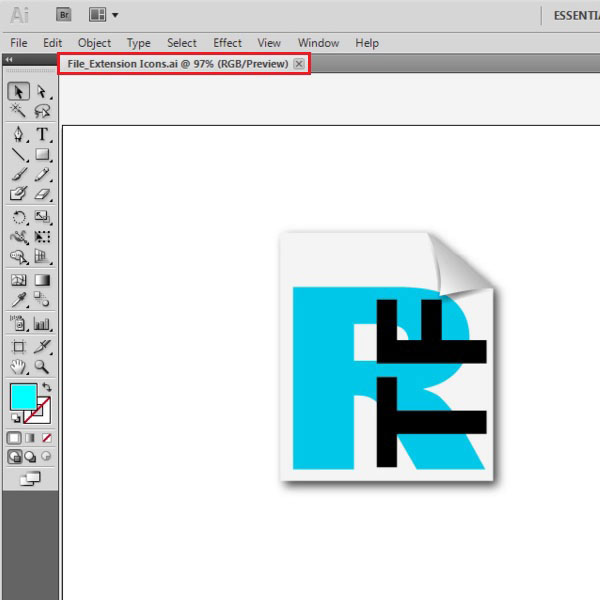Select the Rotate tool
The image size is (600, 600).
[x=18, y=217]
